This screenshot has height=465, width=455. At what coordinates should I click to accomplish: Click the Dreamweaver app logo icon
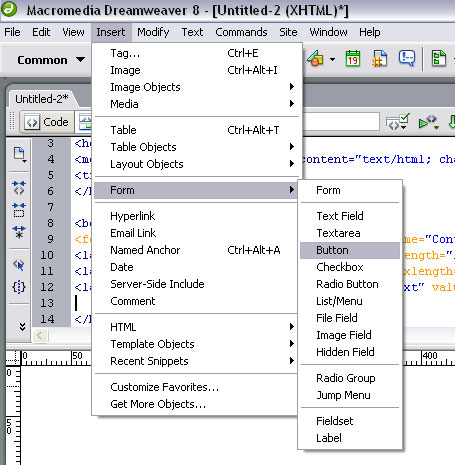coord(9,9)
